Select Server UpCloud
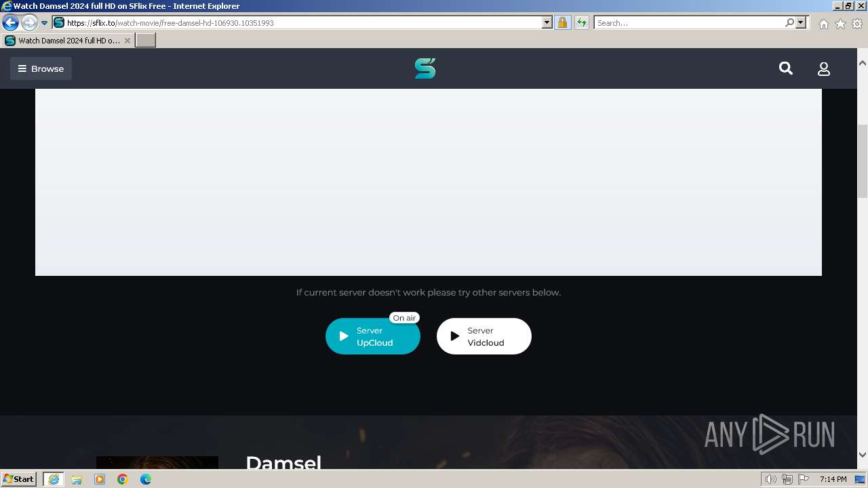Viewport: 868px width, 488px height. coord(373,336)
